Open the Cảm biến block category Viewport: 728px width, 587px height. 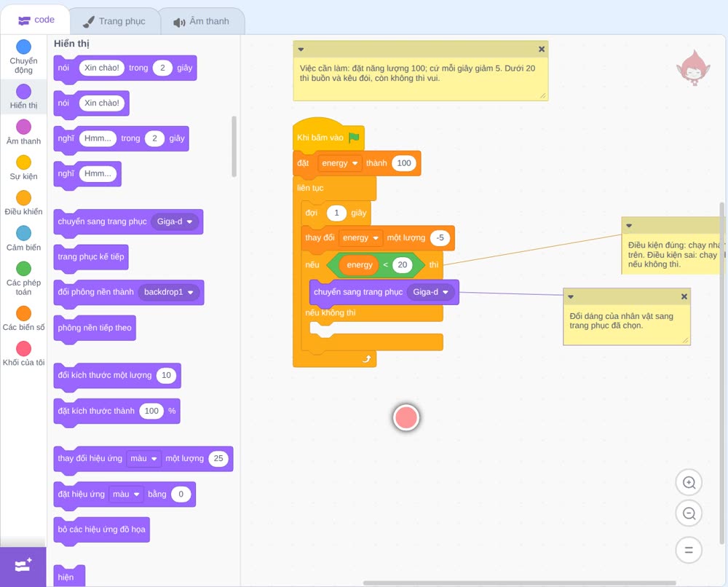(x=24, y=238)
